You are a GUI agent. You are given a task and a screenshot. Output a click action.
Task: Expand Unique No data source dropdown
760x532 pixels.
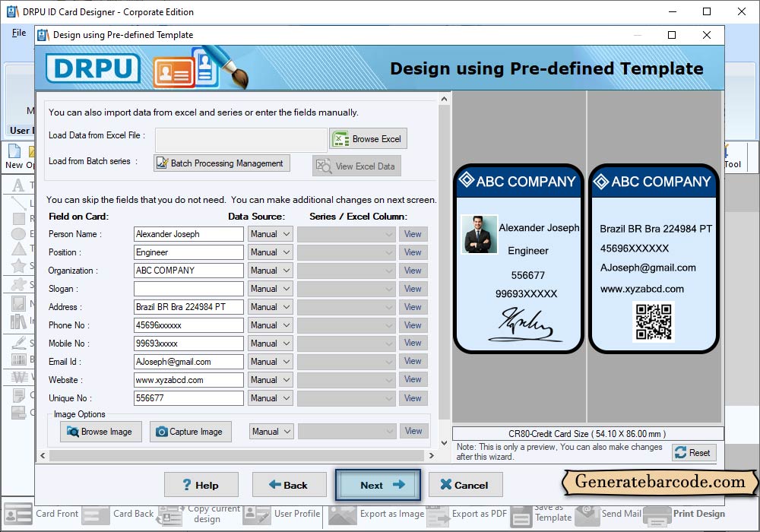coord(271,398)
